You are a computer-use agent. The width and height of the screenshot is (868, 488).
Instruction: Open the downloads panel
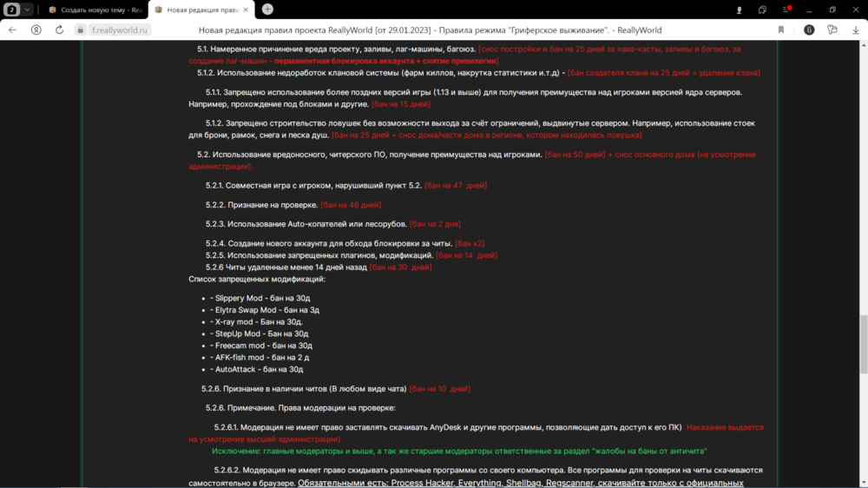click(855, 30)
